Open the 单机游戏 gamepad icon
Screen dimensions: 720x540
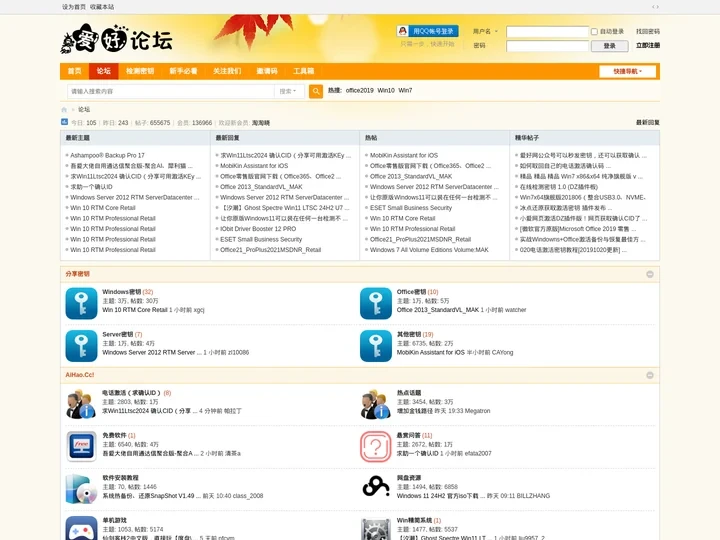pos(81,529)
